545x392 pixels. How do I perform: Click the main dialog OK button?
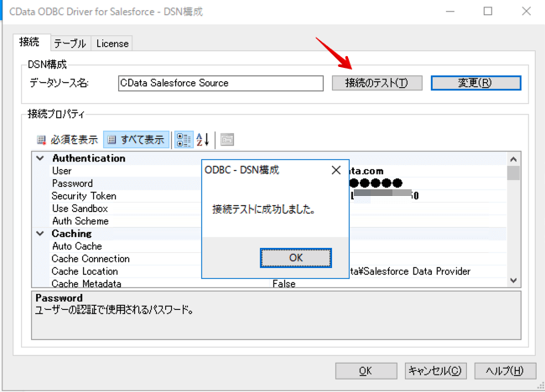pos(366,371)
